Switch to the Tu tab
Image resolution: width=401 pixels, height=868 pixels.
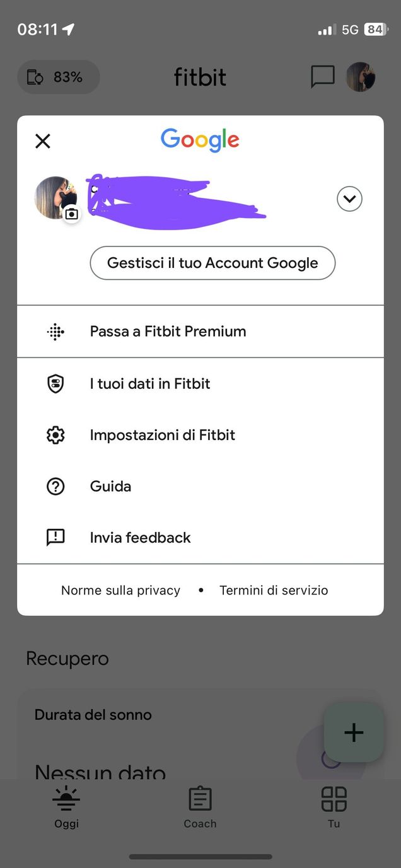(x=334, y=807)
